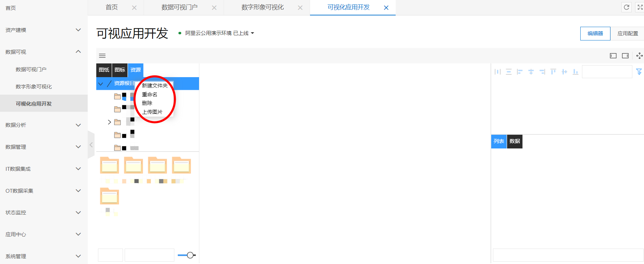Image resolution: width=644 pixels, height=264 pixels.
Task: Click distribute horizontally alignment icon
Action: (498, 72)
